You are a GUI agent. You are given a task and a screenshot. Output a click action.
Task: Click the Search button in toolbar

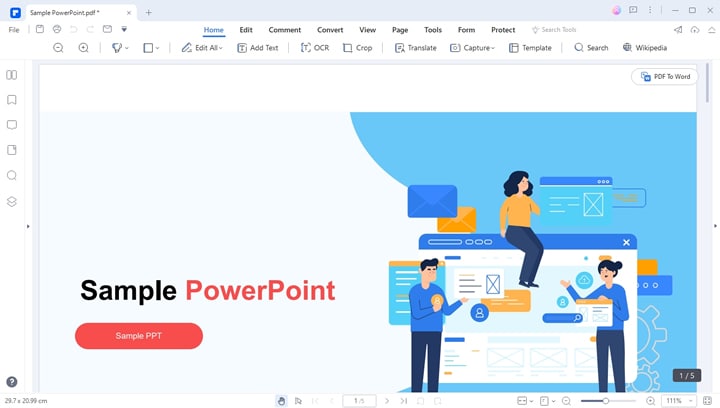(x=591, y=48)
